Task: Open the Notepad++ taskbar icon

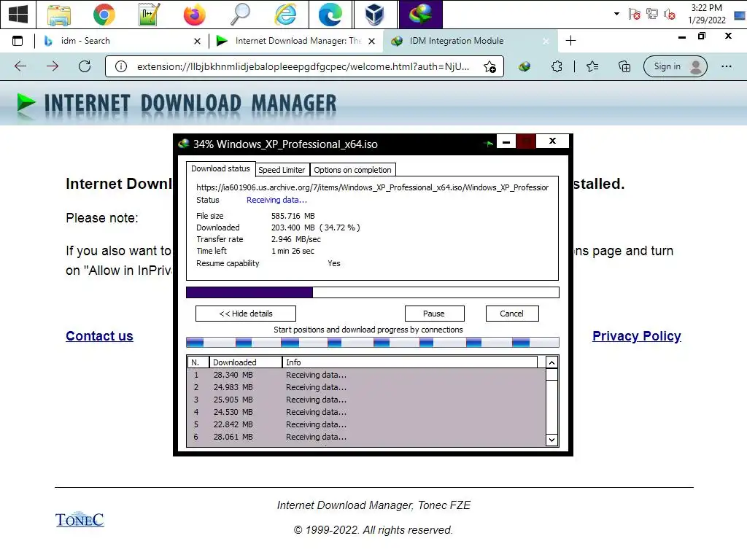Action: pos(149,15)
